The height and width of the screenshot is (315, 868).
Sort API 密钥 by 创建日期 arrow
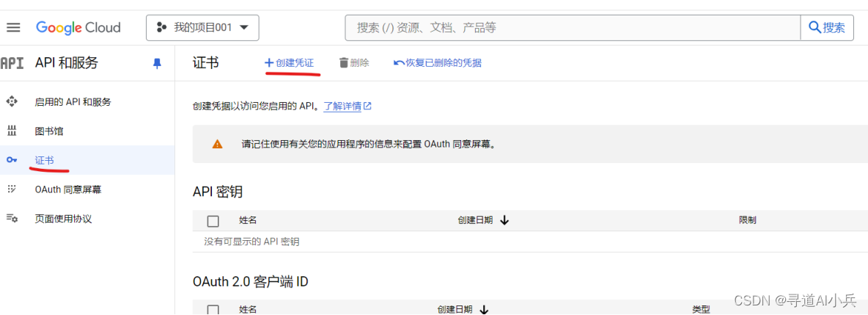pyautogui.click(x=504, y=220)
